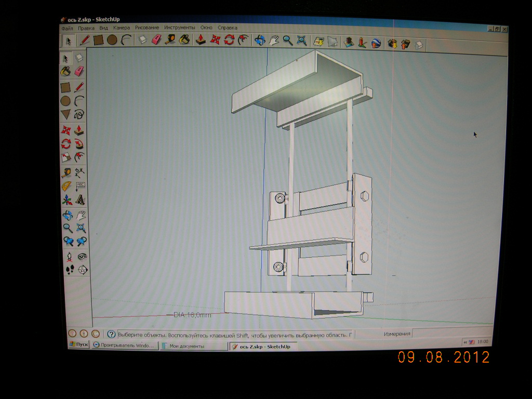Viewport: 532px width, 399px height.
Task: Open the Окно menu
Action: pos(206,28)
